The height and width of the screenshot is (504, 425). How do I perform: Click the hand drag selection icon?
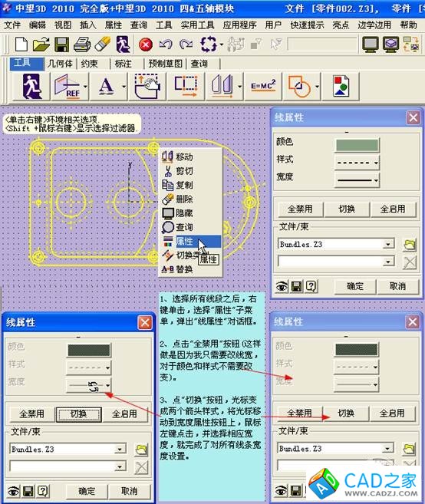tap(147, 86)
